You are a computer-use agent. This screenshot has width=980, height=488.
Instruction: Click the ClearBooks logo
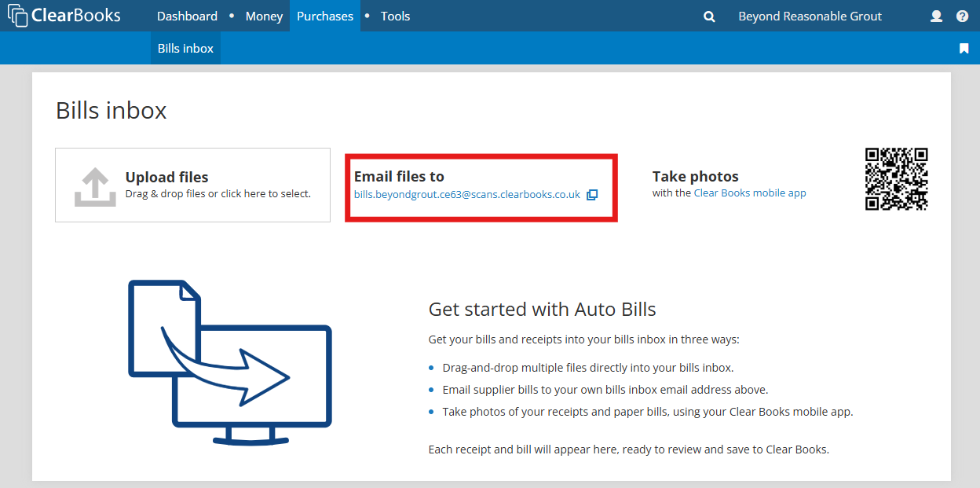click(64, 16)
